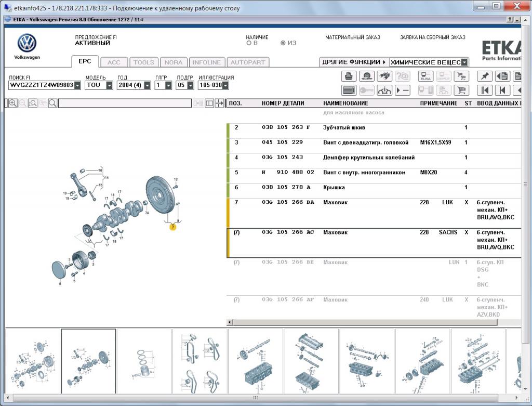Open the ПОИСК FI VIN dropdown
The image size is (532, 406).
(77, 85)
